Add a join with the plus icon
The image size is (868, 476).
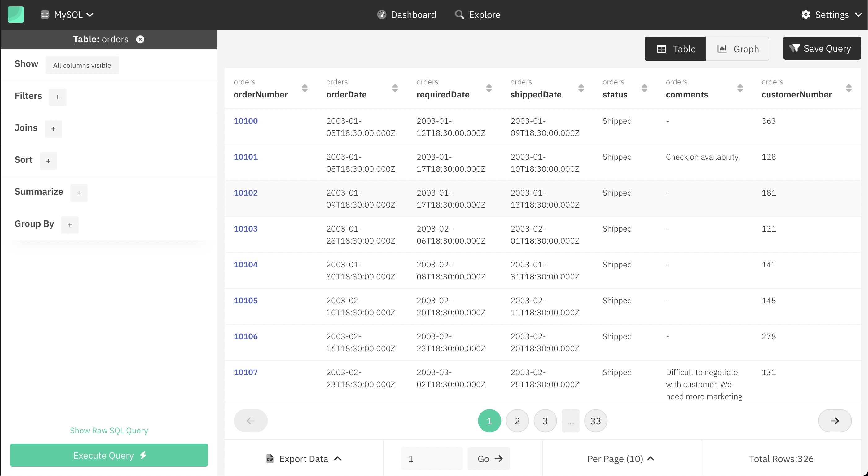(x=53, y=129)
